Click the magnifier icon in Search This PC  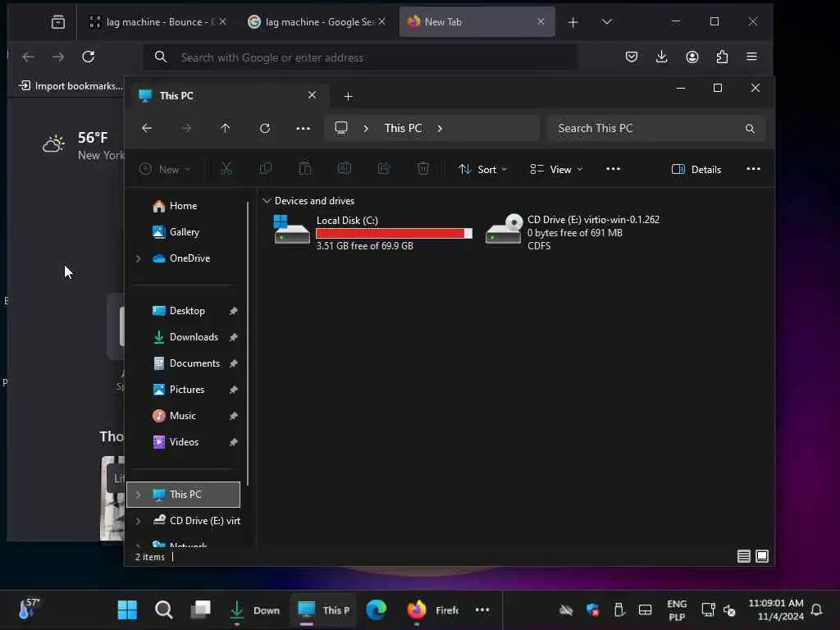tap(750, 129)
